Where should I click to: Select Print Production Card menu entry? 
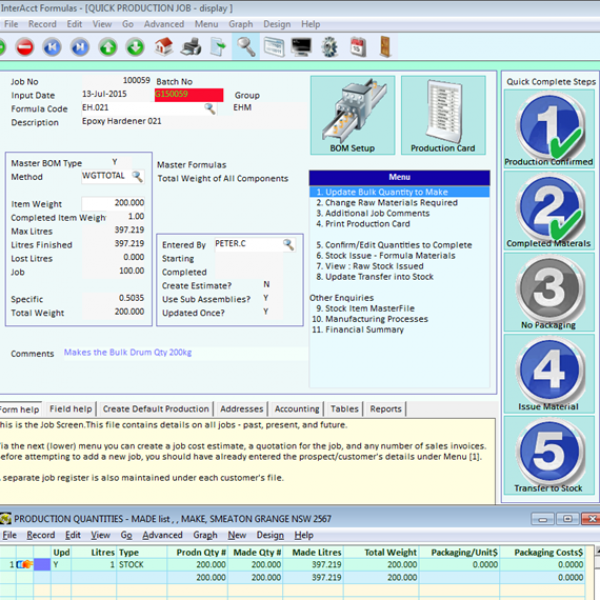click(363, 224)
